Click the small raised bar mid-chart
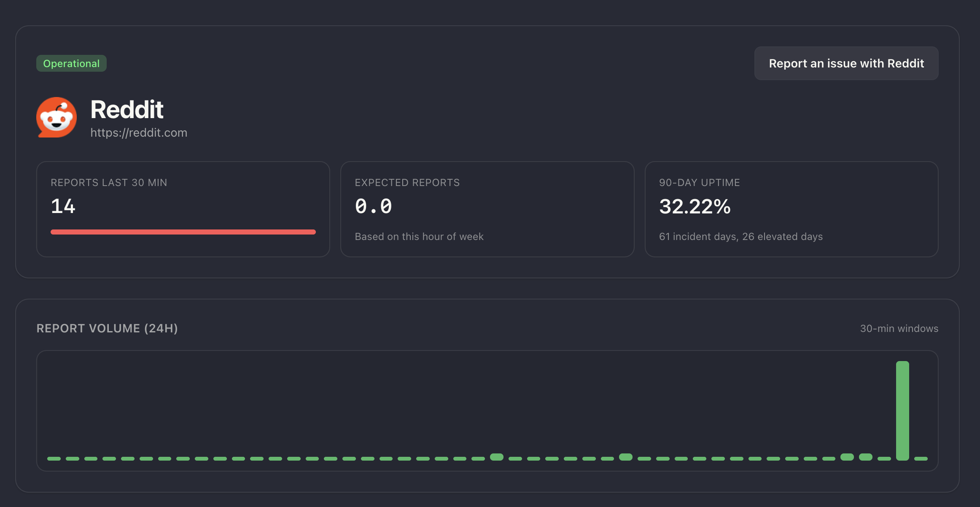 pos(497,457)
